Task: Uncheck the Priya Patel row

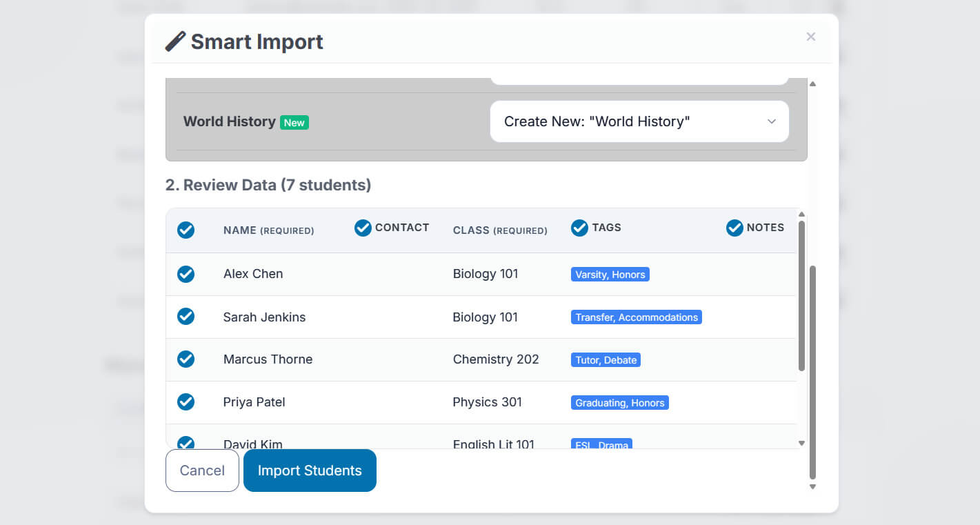Action: coord(186,402)
